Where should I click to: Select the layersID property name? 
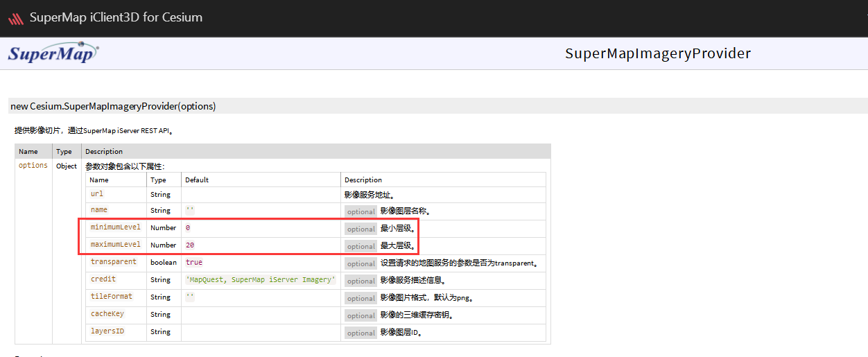107,331
